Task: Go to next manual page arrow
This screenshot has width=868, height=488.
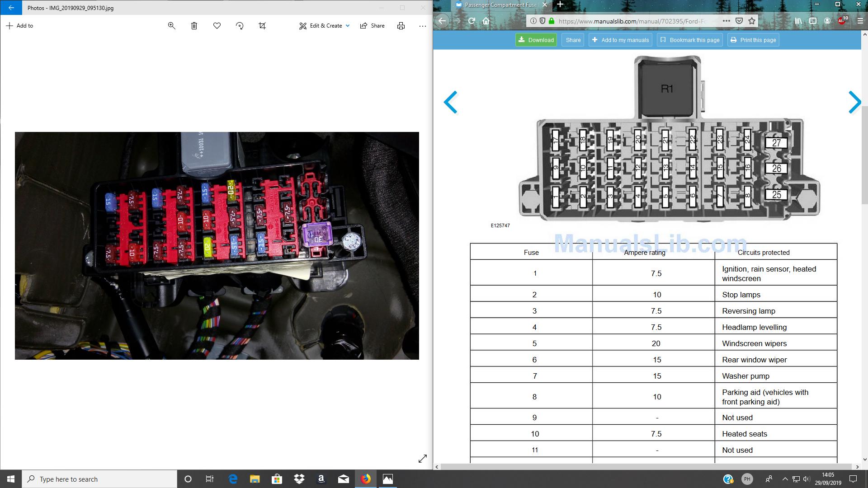Action: 854,102
